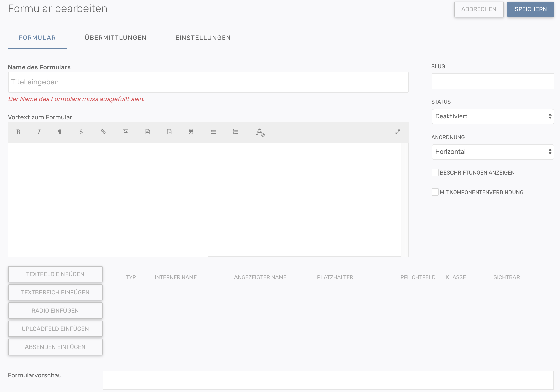560x392 pixels.
Task: Check Mit Komponentenverbindung option
Action: pos(435,192)
